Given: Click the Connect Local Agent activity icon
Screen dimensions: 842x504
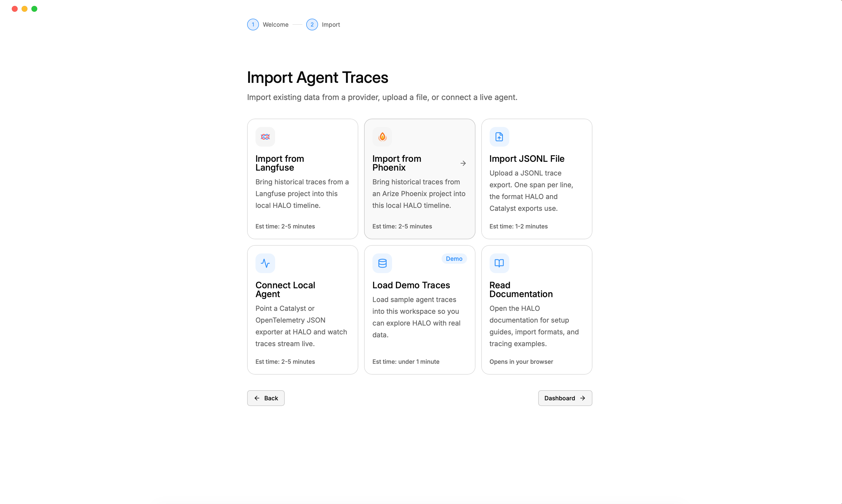Looking at the screenshot, I should [x=265, y=263].
